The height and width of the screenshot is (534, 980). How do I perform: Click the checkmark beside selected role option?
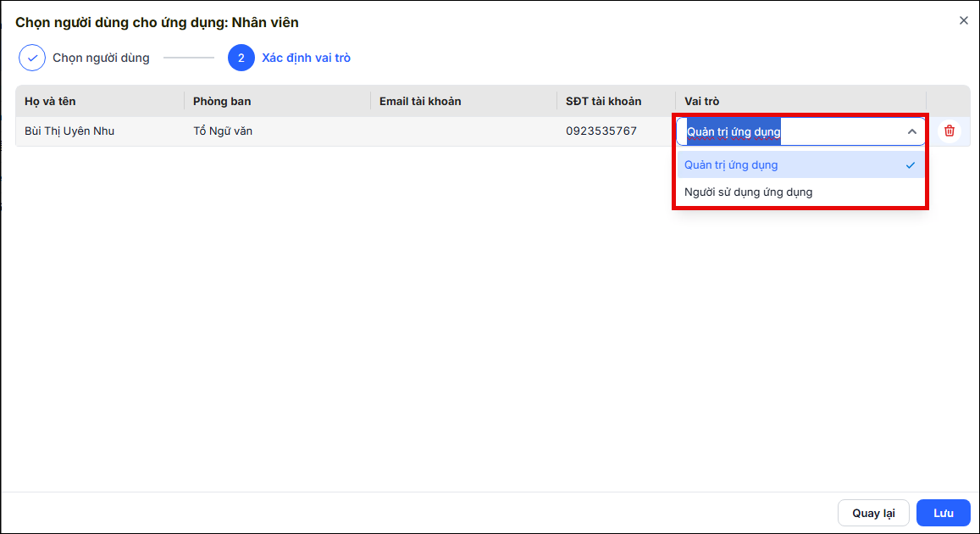(910, 165)
